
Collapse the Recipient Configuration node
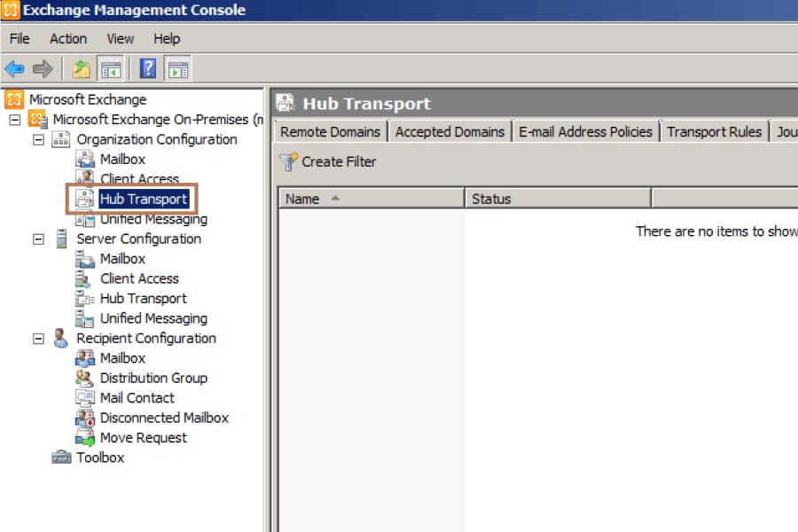tap(38, 338)
